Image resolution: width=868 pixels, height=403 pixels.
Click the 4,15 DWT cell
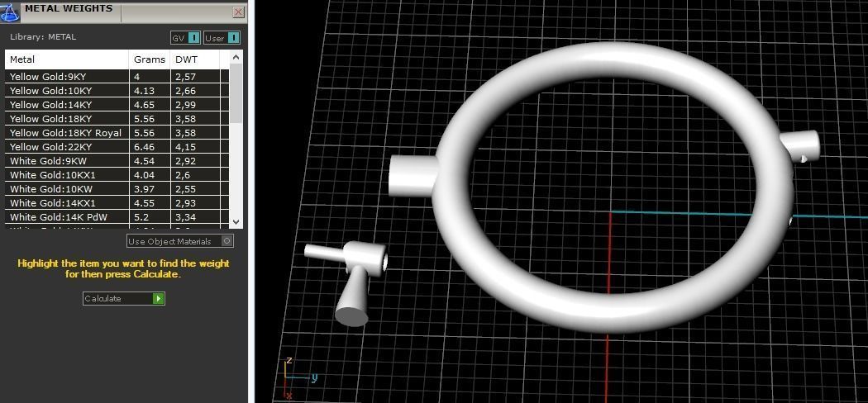click(195, 147)
